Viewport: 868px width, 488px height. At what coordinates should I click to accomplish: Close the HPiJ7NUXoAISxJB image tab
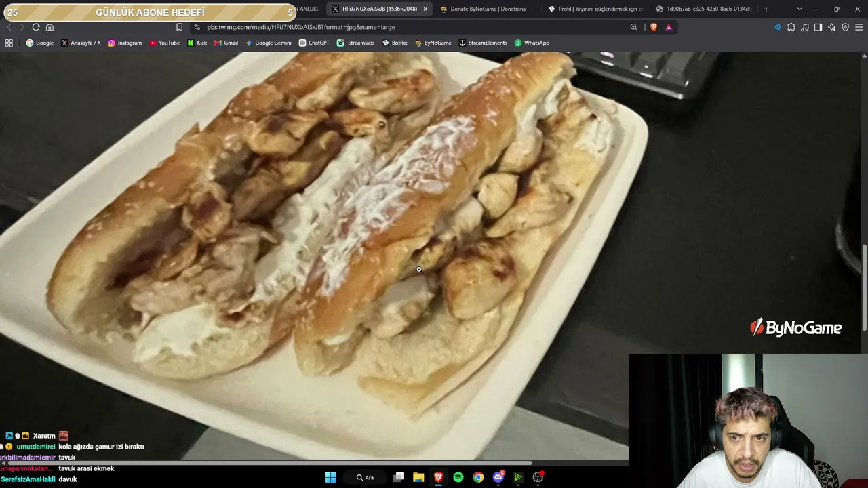coord(425,9)
